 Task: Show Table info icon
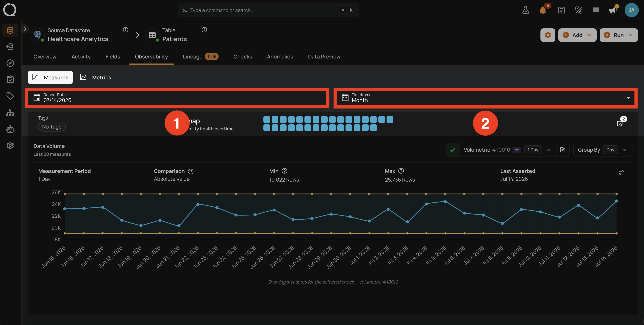pyautogui.click(x=204, y=30)
